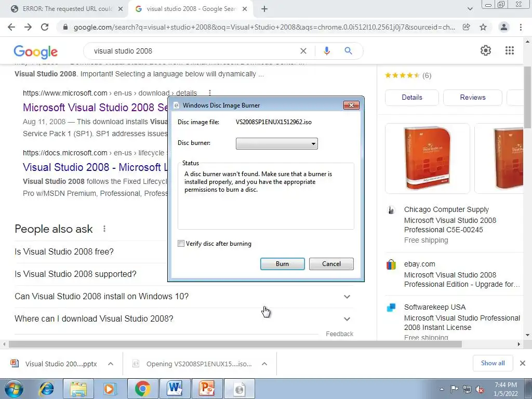Click Cancel in the Disc Image Burner
Viewport: 532px width, 399px height.
click(331, 264)
